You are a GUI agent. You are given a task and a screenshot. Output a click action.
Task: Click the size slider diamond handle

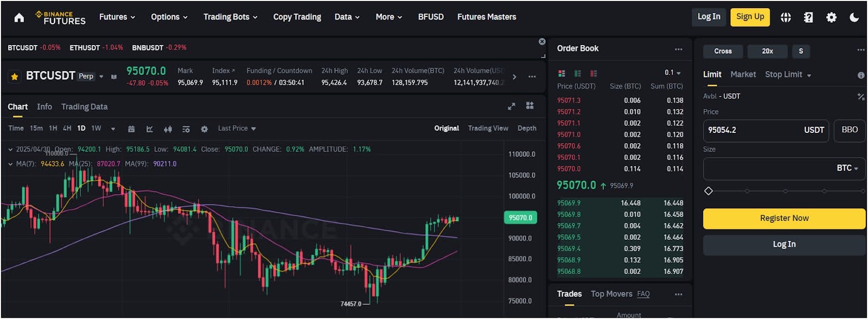(x=708, y=191)
